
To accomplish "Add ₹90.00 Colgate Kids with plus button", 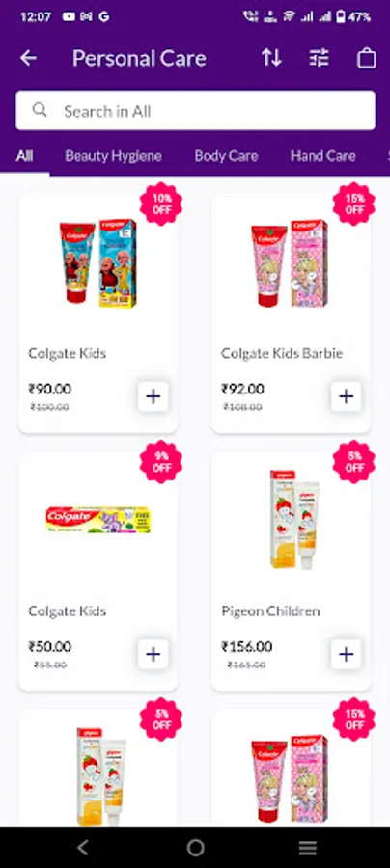I will 153,396.
